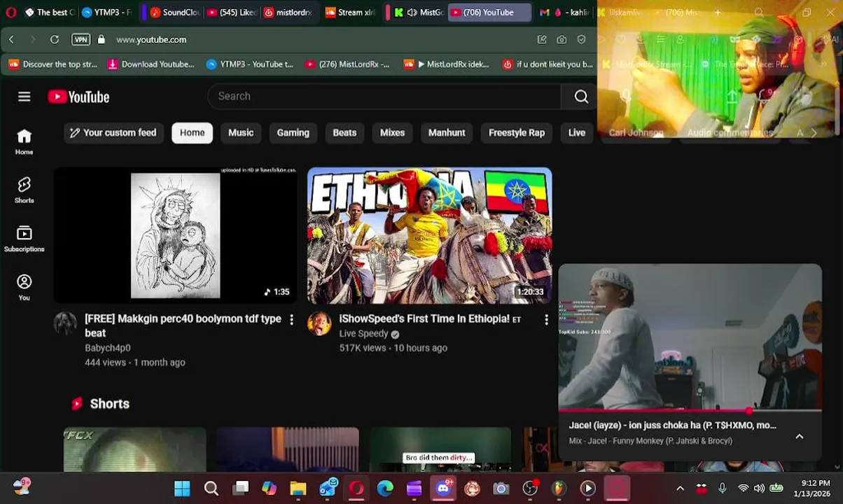This screenshot has height=504, width=843.
Task: Click the padlock site info icon
Action: [101, 40]
